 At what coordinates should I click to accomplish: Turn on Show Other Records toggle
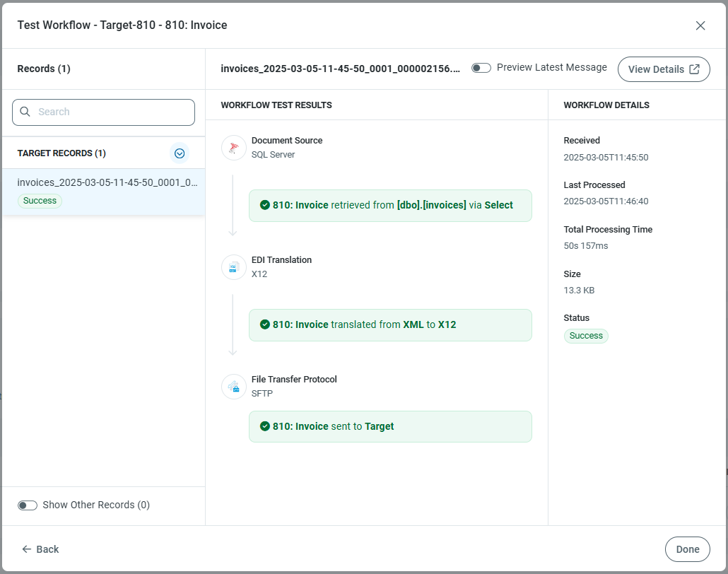click(28, 505)
